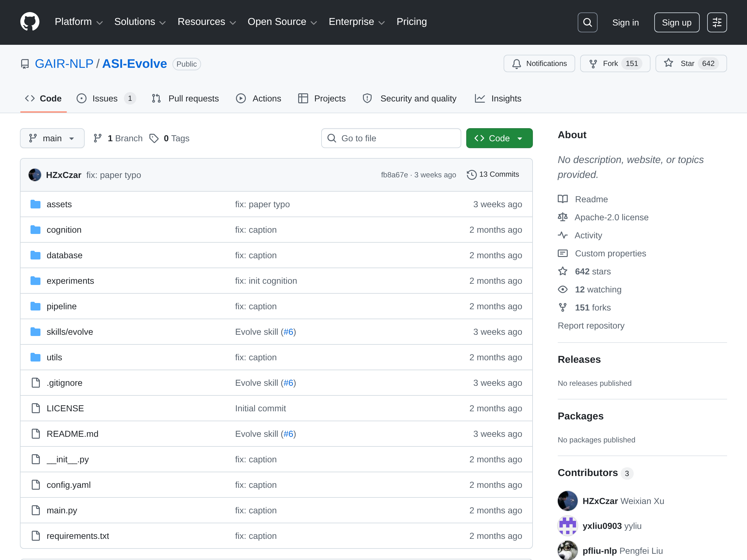747x560 pixels.
Task: Expand the Enterprise menu
Action: 357,22
